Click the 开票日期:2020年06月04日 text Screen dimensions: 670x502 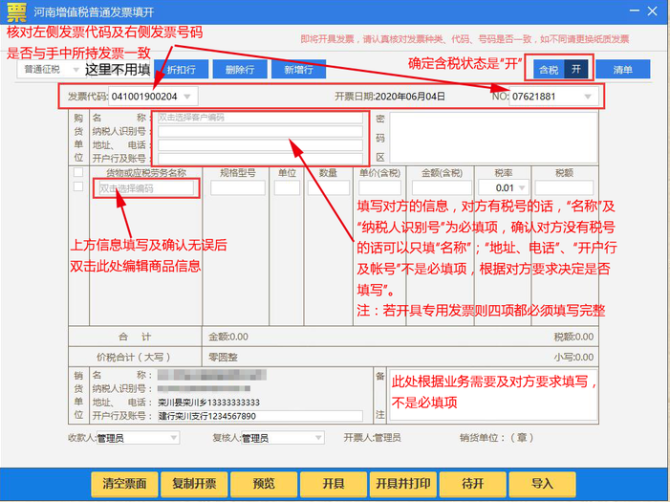click(389, 97)
